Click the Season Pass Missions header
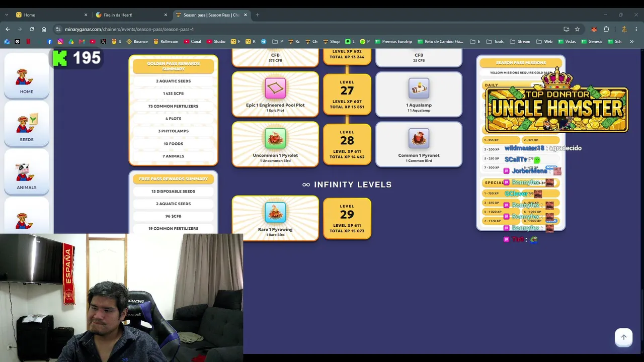The width and height of the screenshot is (644, 362). tap(521, 63)
